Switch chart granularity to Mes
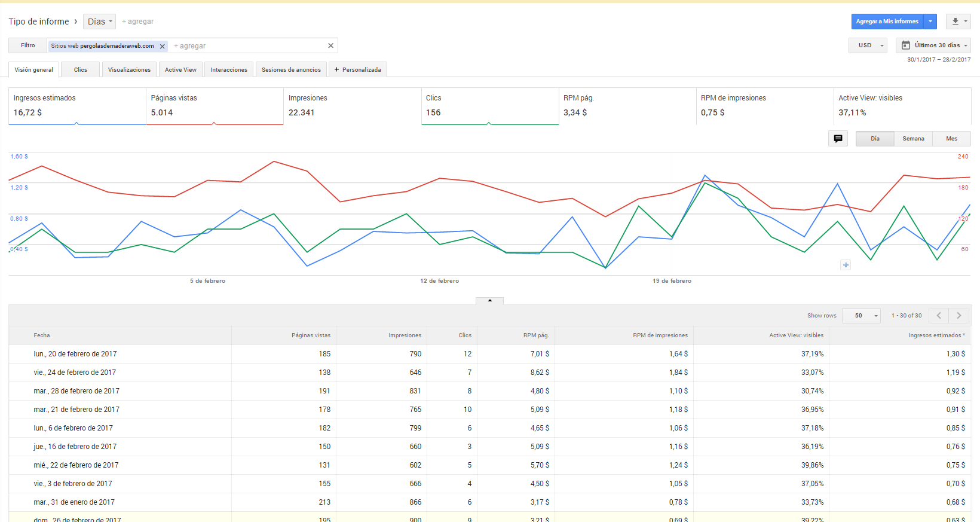 click(x=952, y=139)
